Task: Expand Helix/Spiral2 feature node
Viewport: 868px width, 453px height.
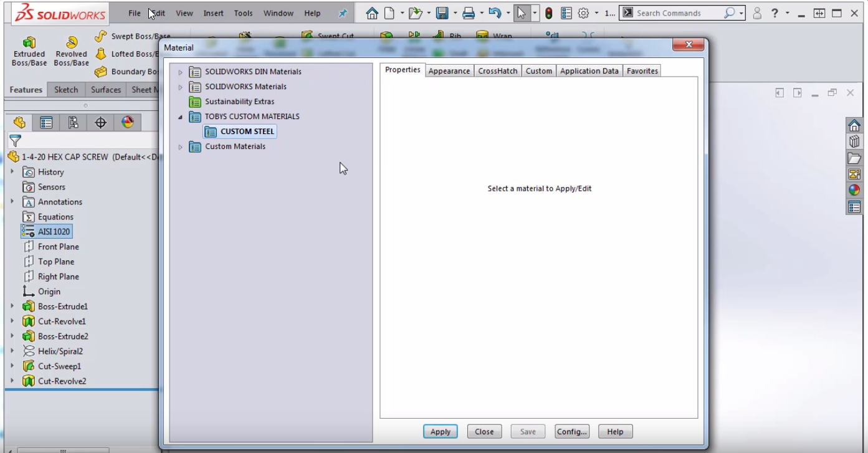Action: click(12, 351)
